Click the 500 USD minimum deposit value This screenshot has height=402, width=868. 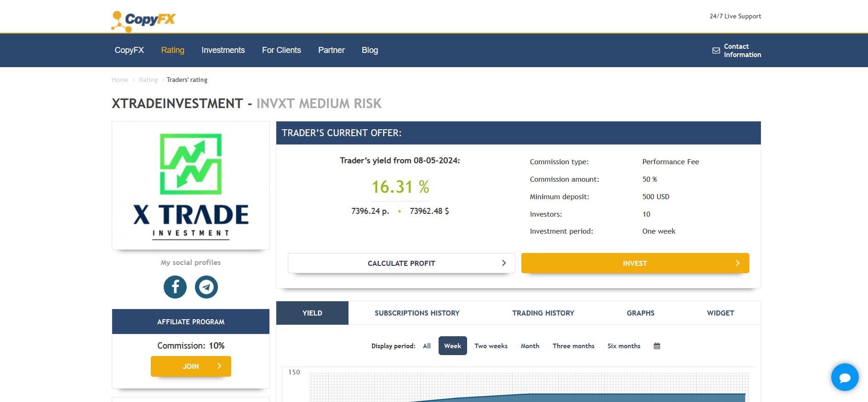tap(656, 197)
